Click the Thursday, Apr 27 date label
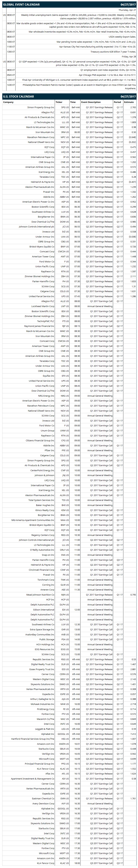This screenshot has width=138, height=868. pos(127,10)
